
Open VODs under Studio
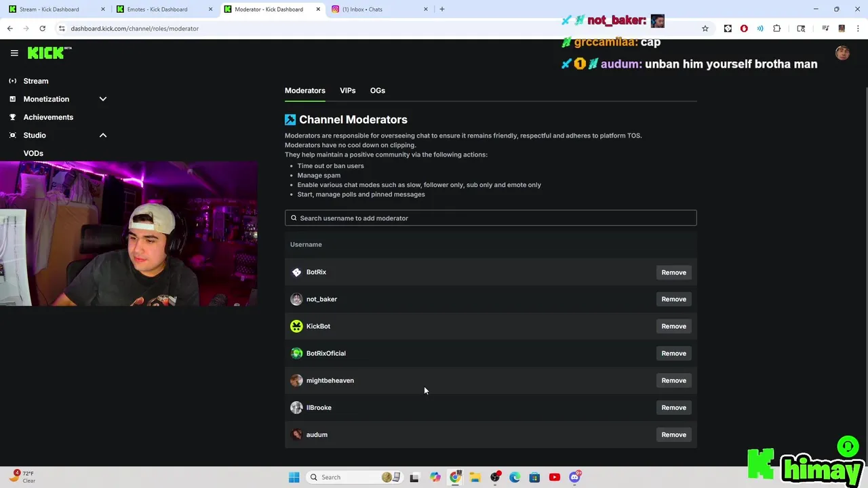(33, 153)
